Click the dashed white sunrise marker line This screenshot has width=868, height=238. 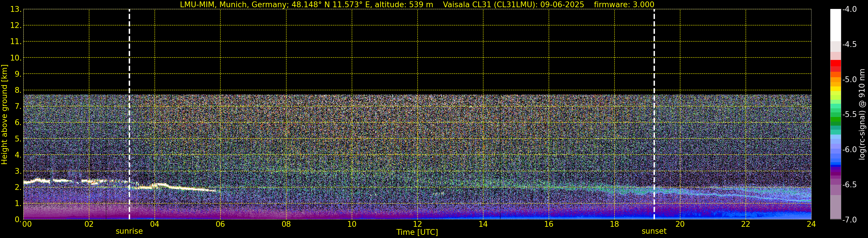(x=129, y=114)
